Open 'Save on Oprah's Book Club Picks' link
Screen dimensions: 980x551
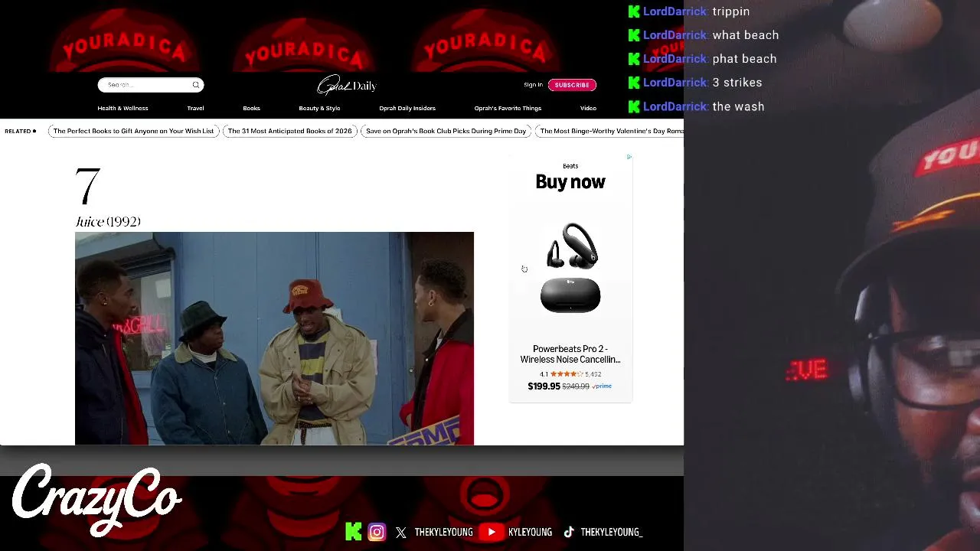(446, 131)
